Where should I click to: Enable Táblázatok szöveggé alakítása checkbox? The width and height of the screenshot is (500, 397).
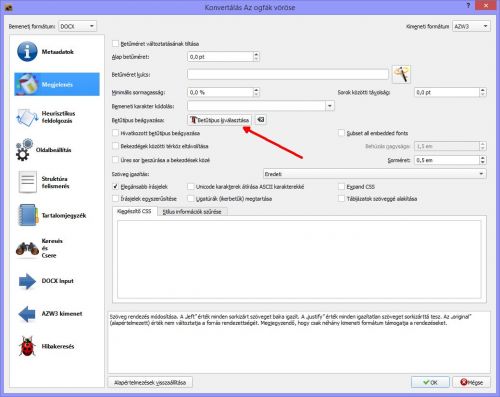pyautogui.click(x=341, y=199)
